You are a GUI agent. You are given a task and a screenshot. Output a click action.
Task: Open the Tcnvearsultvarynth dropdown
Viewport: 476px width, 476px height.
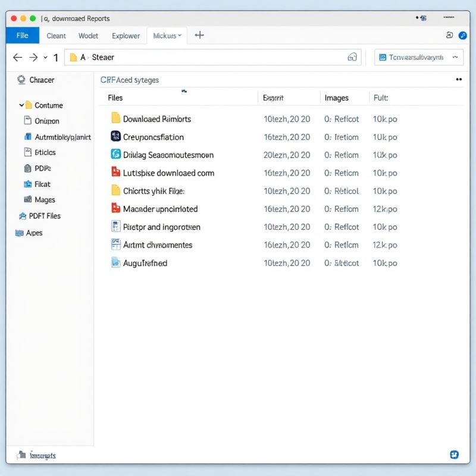[456, 57]
